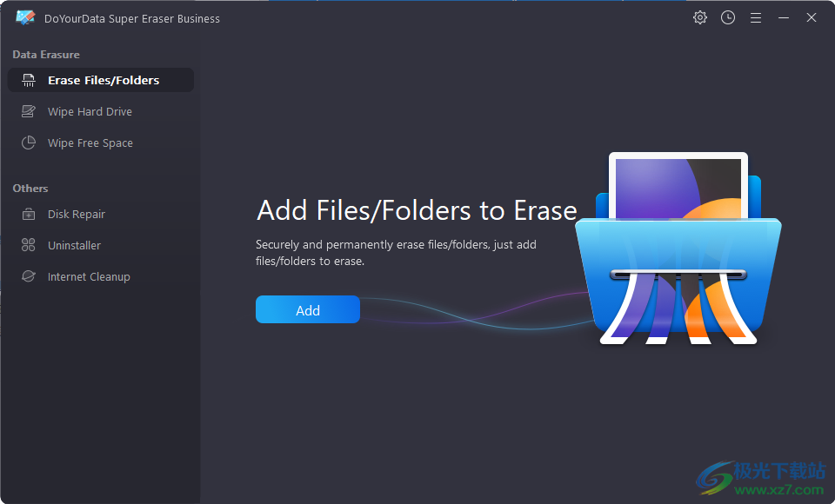The width and height of the screenshot is (835, 504).
Task: Click the shredder icon beside Erase Files/Folders
Action: (28, 80)
